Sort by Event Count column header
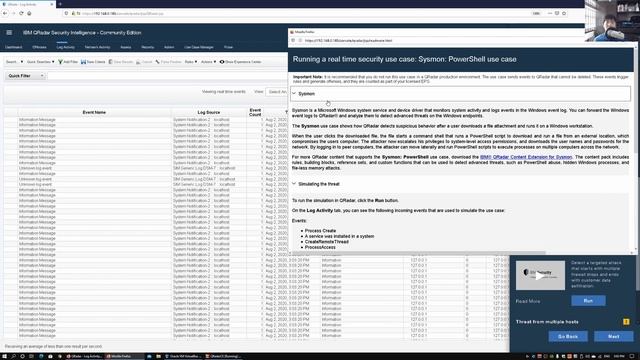 pos(255,112)
